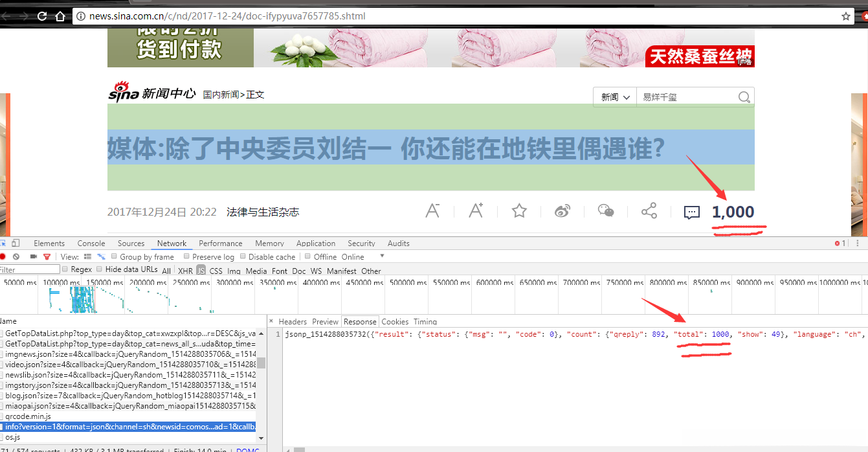Click the Sina search box with 易烊千玺
The height and width of the screenshot is (452, 868).
(x=687, y=97)
